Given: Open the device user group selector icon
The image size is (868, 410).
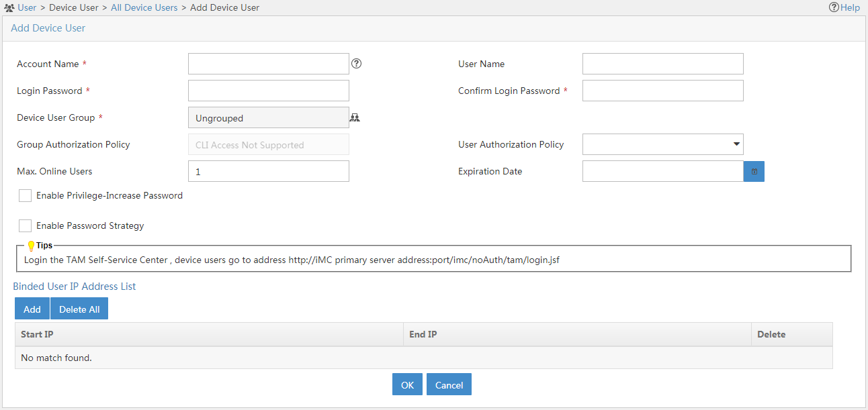Looking at the screenshot, I should (x=355, y=117).
